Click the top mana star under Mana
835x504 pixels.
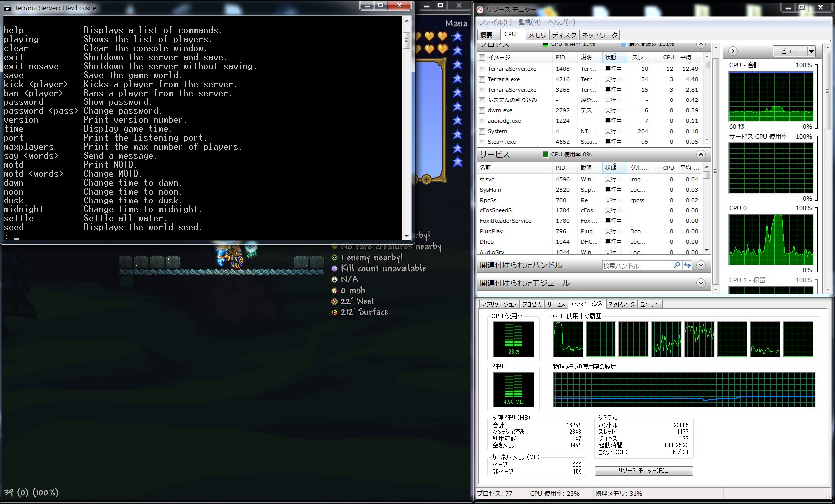point(458,36)
